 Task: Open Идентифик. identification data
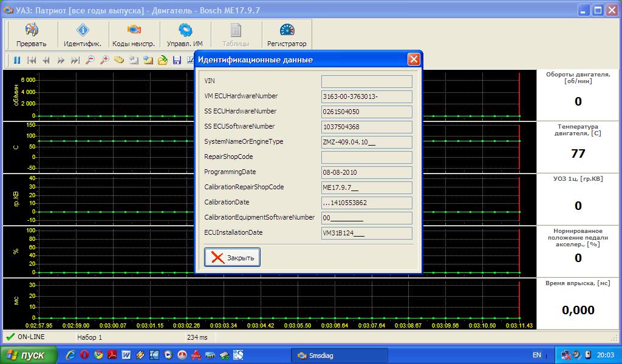click(x=83, y=35)
